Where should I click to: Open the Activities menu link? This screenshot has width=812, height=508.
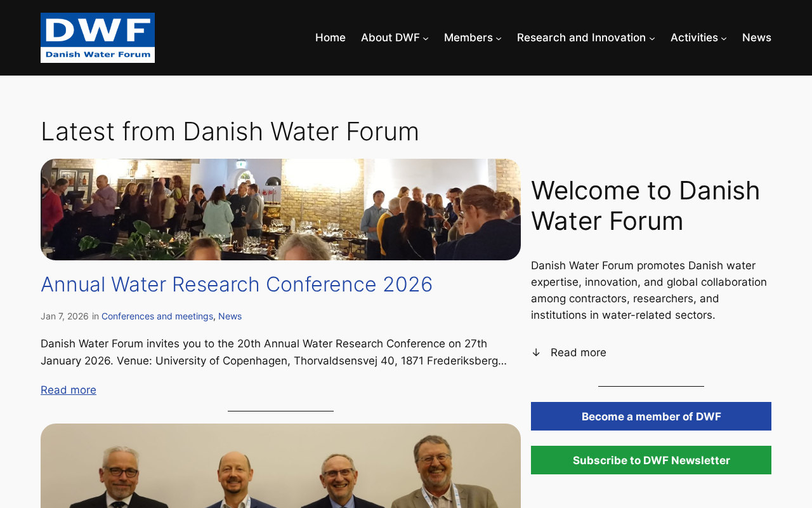point(694,37)
